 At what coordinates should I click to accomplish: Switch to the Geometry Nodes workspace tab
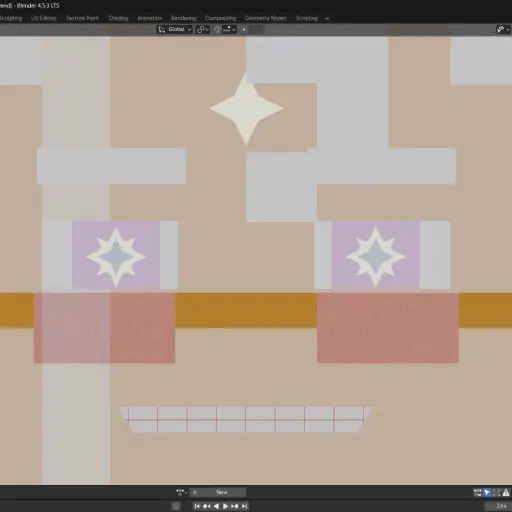pyautogui.click(x=266, y=18)
